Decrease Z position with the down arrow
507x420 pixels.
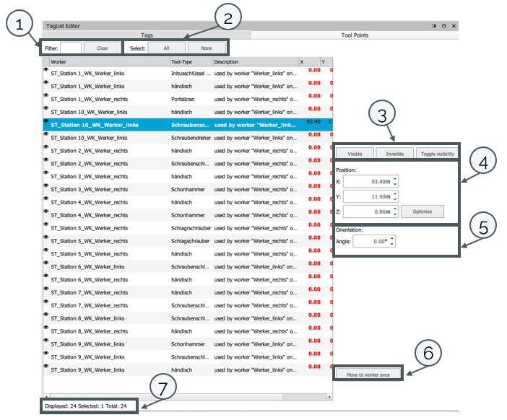395,214
